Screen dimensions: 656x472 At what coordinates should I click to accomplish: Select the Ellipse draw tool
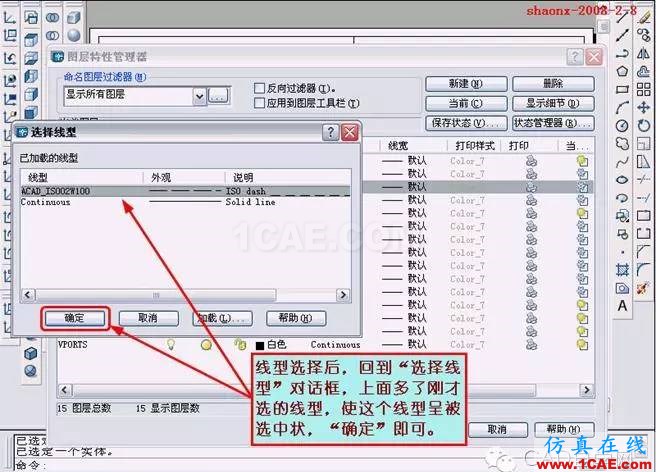[623, 180]
